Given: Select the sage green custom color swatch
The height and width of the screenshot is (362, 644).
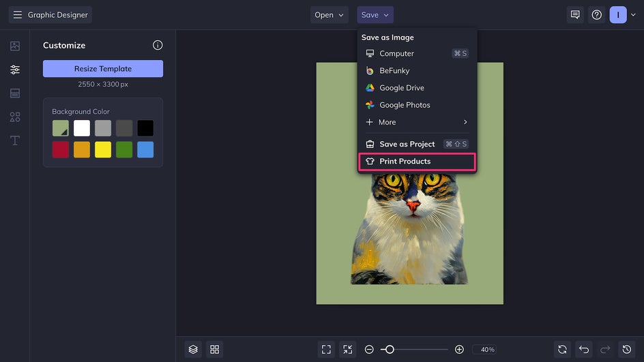Looking at the screenshot, I should (x=60, y=128).
